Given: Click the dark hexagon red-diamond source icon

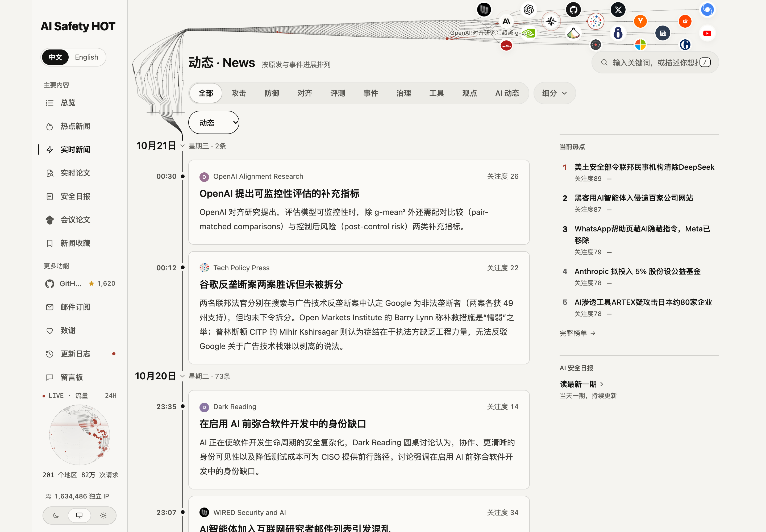Looking at the screenshot, I should click(x=595, y=45).
